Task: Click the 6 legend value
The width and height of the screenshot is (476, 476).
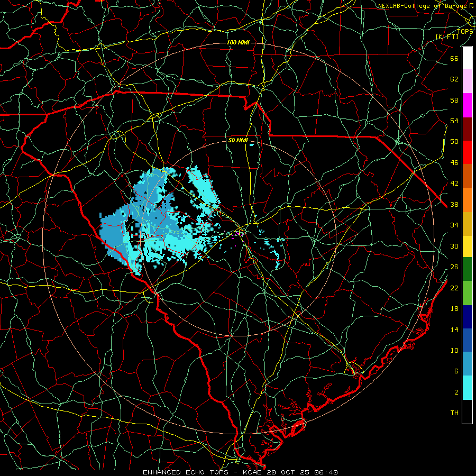Action: point(456,371)
